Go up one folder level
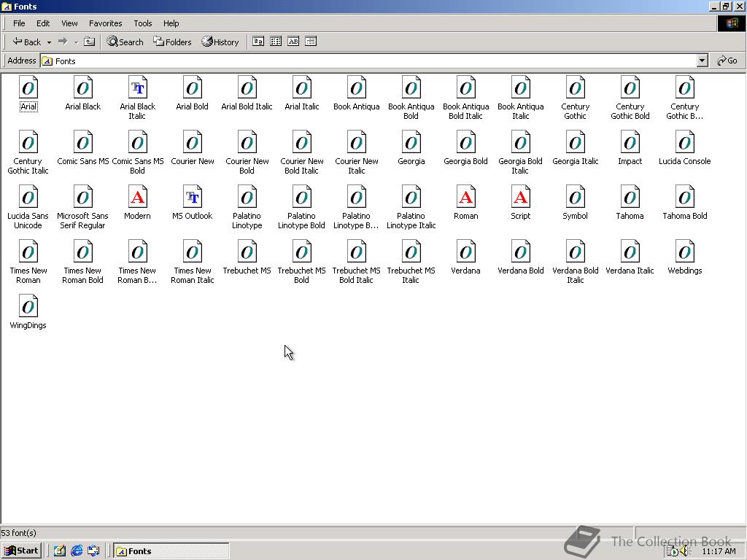This screenshot has height=560, width=747. pyautogui.click(x=89, y=42)
